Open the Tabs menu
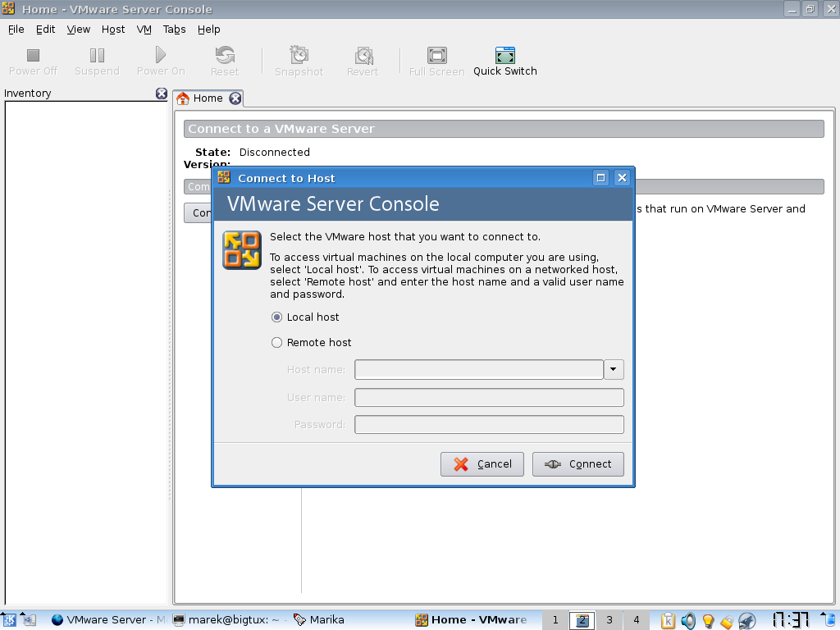 tap(174, 30)
